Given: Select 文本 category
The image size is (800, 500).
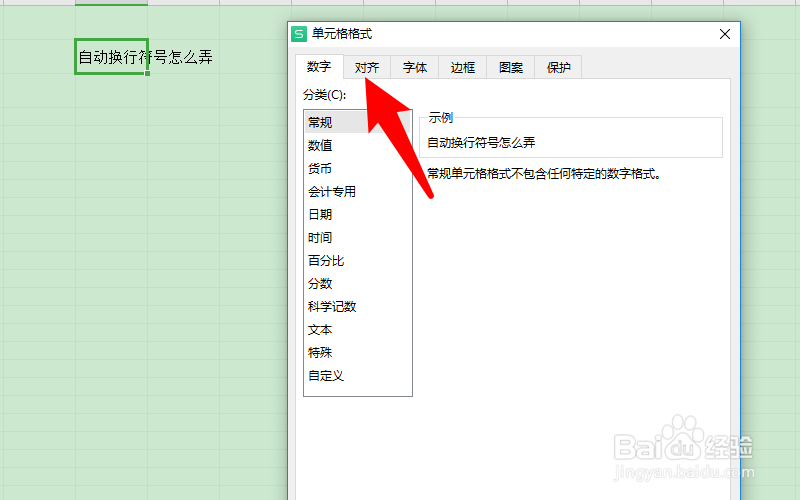Looking at the screenshot, I should tap(357, 330).
